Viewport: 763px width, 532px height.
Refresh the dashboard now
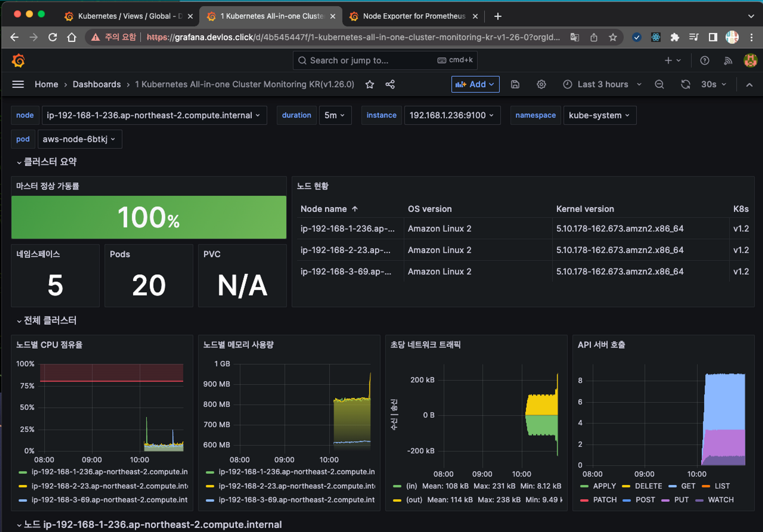pos(685,84)
